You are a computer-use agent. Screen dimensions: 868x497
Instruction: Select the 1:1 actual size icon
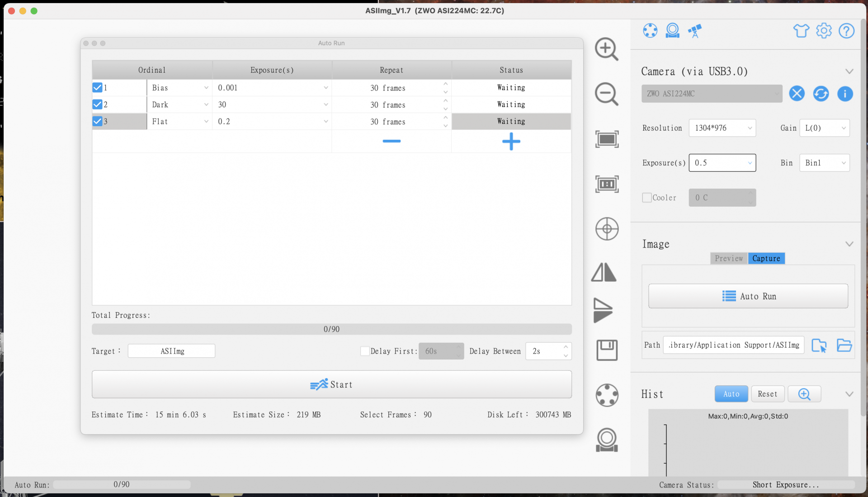click(x=607, y=184)
